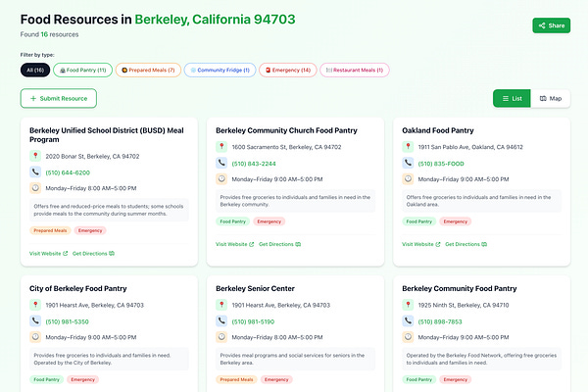
Task: Click Food Pantry tag on Berkeley Community Church card
Action: tap(233, 221)
